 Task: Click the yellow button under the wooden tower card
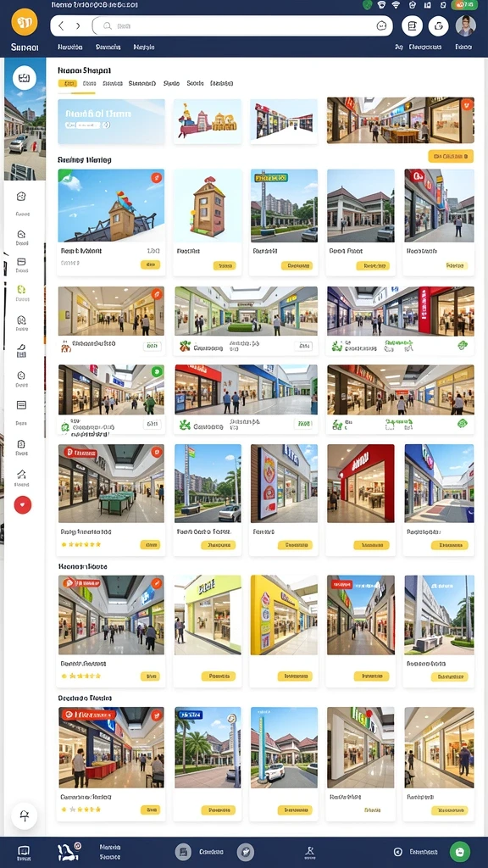224,265
